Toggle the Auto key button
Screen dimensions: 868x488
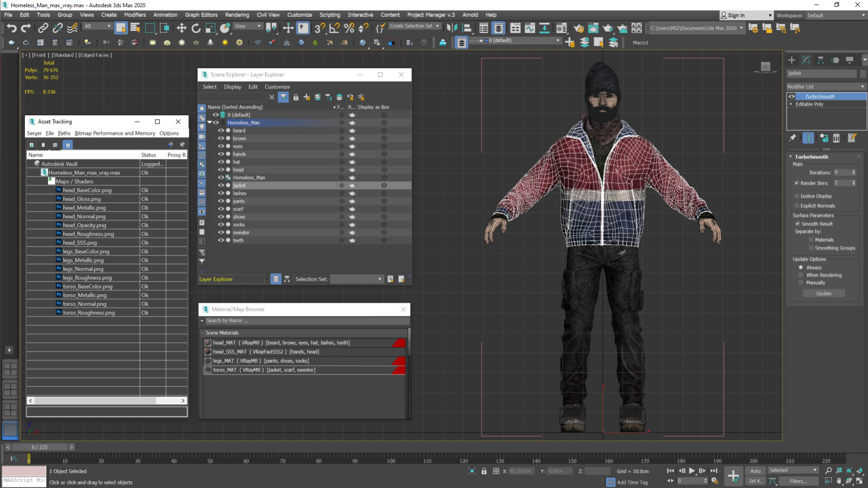755,471
